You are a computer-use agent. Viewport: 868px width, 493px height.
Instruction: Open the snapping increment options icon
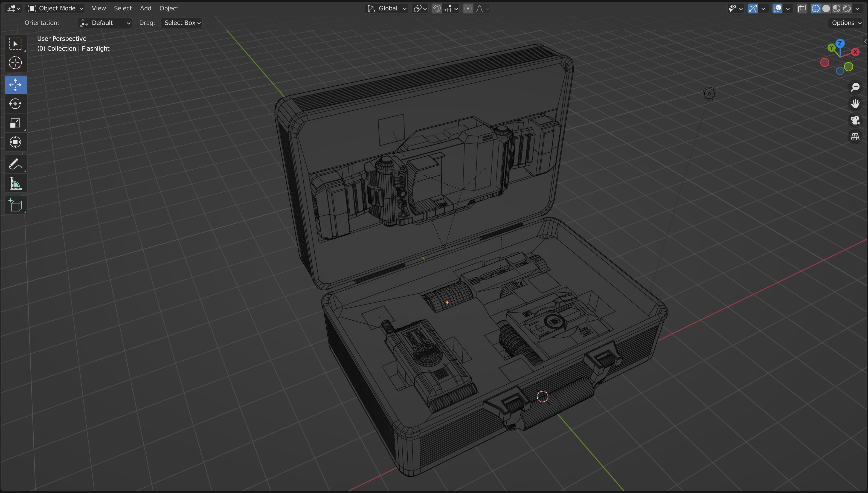[x=451, y=8]
